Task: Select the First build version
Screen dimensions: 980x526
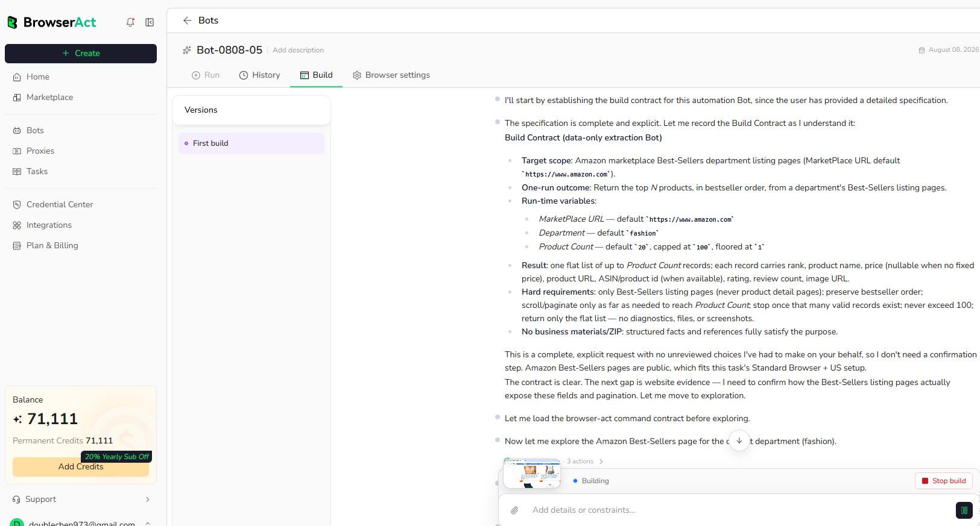Action: (251, 143)
